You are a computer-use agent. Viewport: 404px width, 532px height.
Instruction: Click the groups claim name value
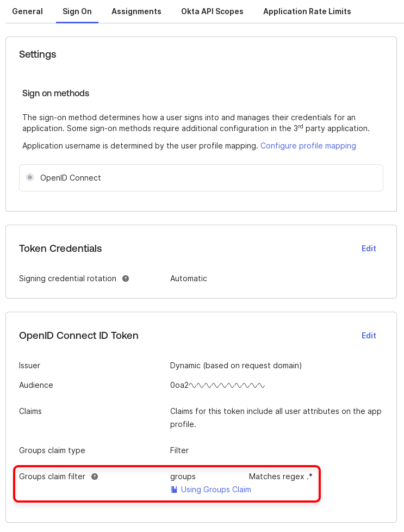[x=183, y=477]
